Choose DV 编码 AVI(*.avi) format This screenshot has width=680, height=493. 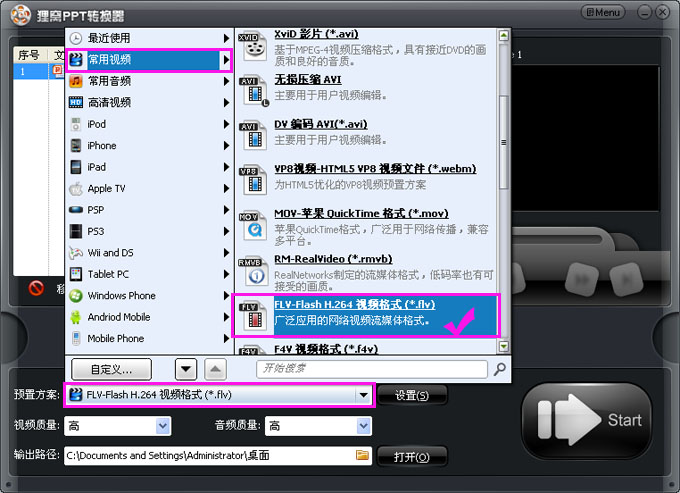point(320,124)
